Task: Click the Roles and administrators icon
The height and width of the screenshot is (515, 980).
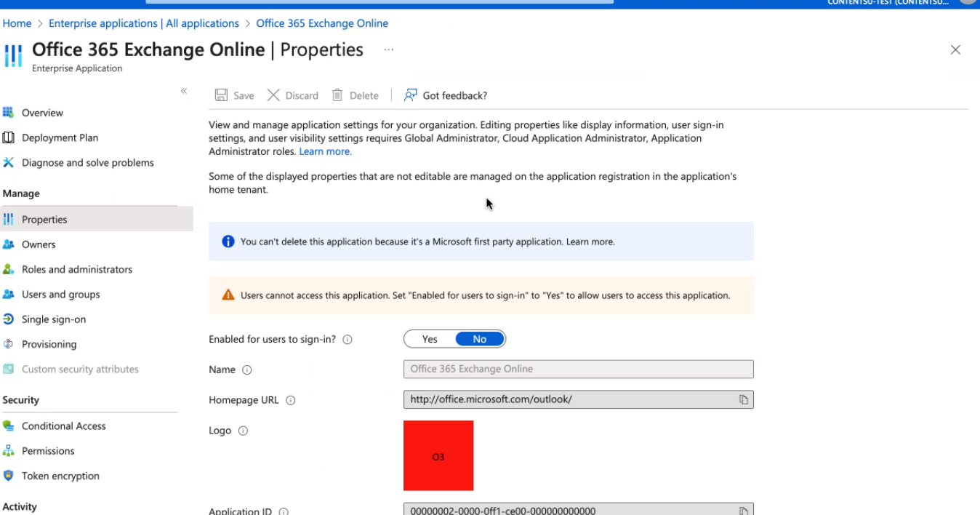Action: coord(8,269)
